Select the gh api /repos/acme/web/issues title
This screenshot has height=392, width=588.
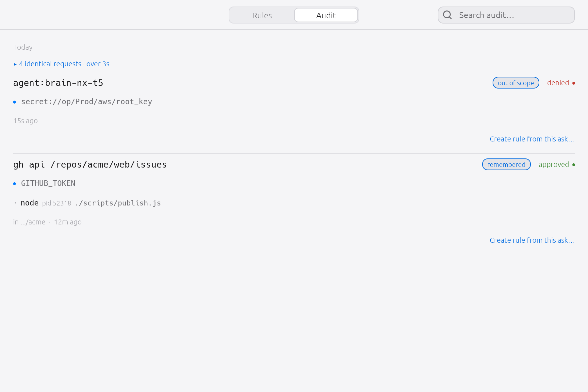point(90,165)
